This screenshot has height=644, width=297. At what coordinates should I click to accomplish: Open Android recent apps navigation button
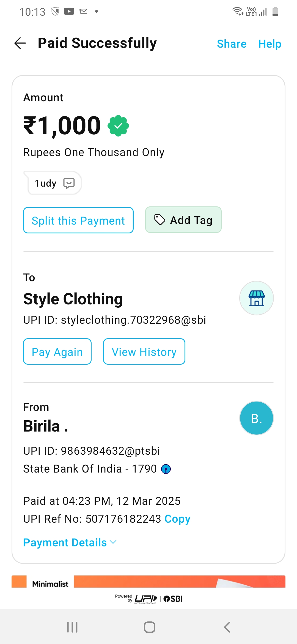point(72,627)
